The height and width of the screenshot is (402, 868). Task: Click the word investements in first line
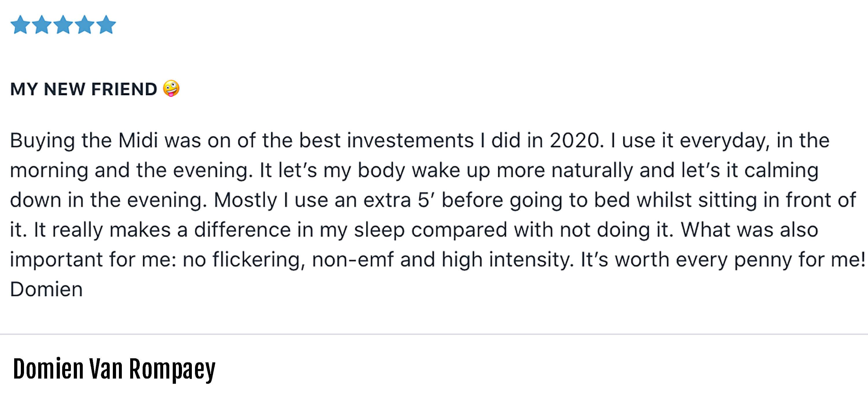click(411, 141)
